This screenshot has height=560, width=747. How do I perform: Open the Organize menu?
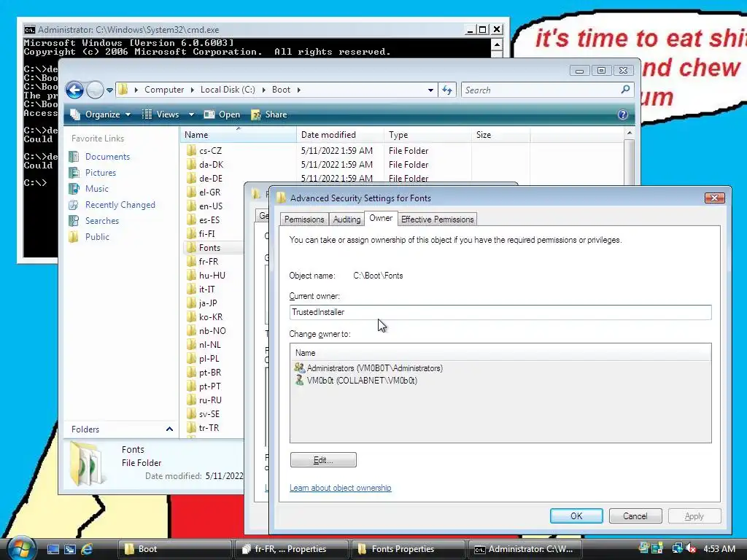(100, 114)
